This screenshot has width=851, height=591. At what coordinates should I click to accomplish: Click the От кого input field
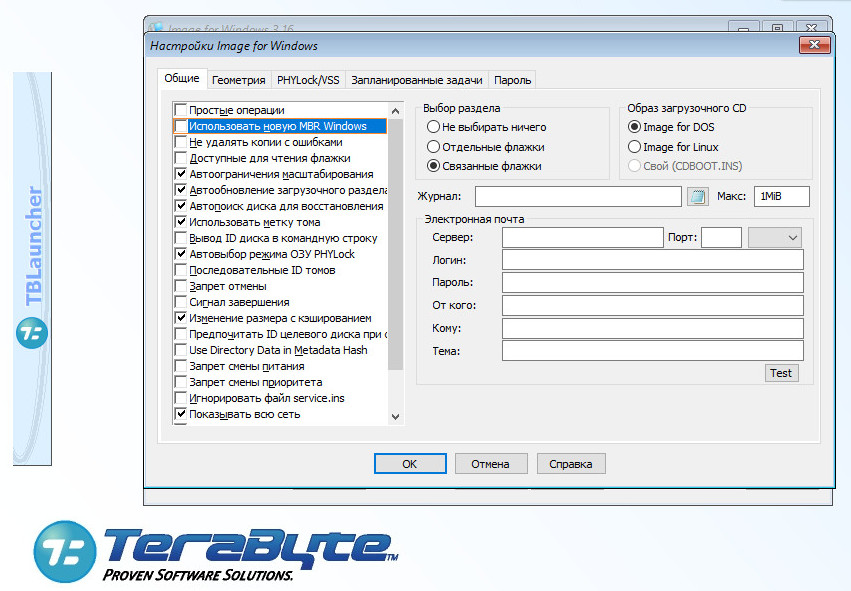652,306
